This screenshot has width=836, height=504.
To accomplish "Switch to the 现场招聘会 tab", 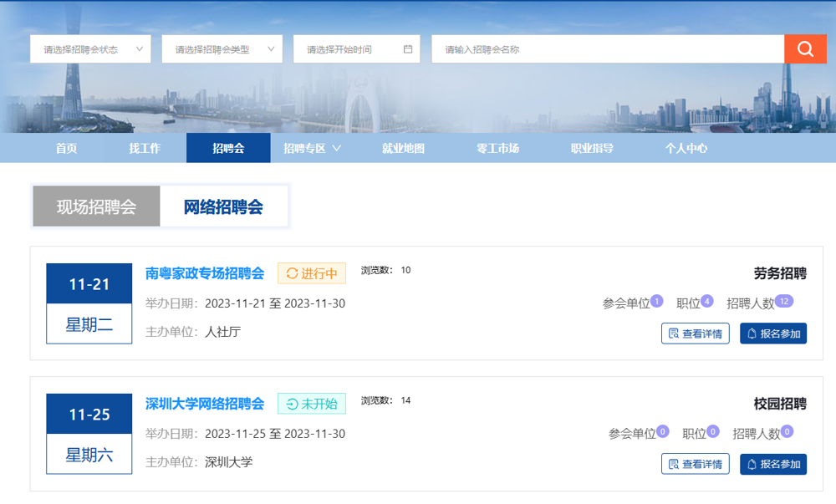I will (x=96, y=206).
